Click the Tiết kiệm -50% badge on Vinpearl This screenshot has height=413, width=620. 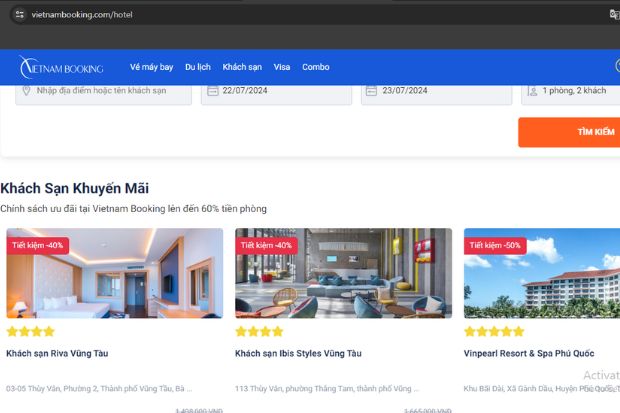click(x=495, y=245)
